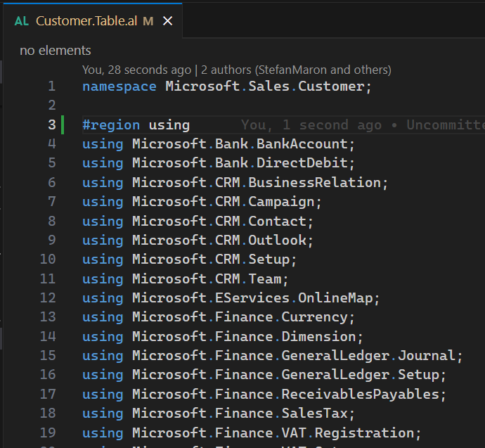Click 'Microsoft.Bank.DirectDebit' on line 5
The height and width of the screenshot is (448, 485).
(x=240, y=163)
